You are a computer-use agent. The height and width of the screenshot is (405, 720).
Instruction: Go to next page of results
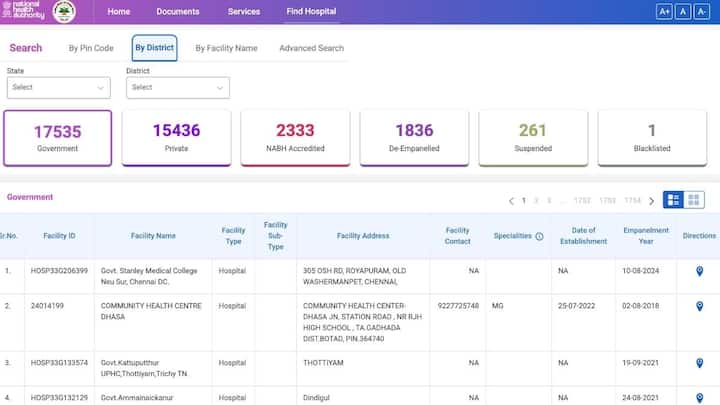click(x=652, y=201)
